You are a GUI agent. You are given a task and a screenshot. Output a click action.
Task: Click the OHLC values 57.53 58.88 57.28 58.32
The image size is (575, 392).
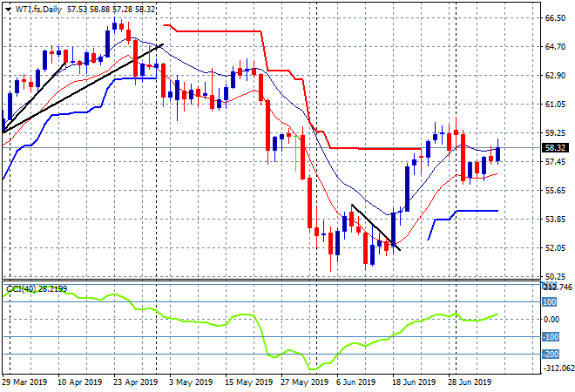pos(112,10)
